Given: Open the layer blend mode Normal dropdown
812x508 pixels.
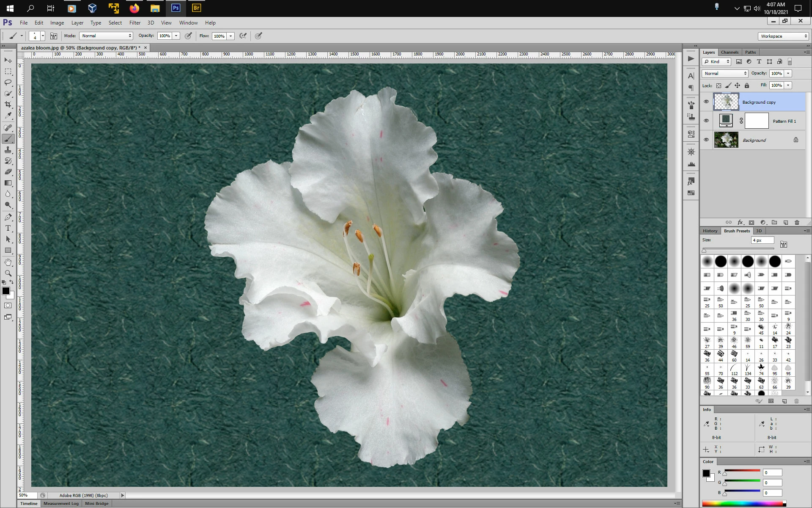Looking at the screenshot, I should (725, 74).
